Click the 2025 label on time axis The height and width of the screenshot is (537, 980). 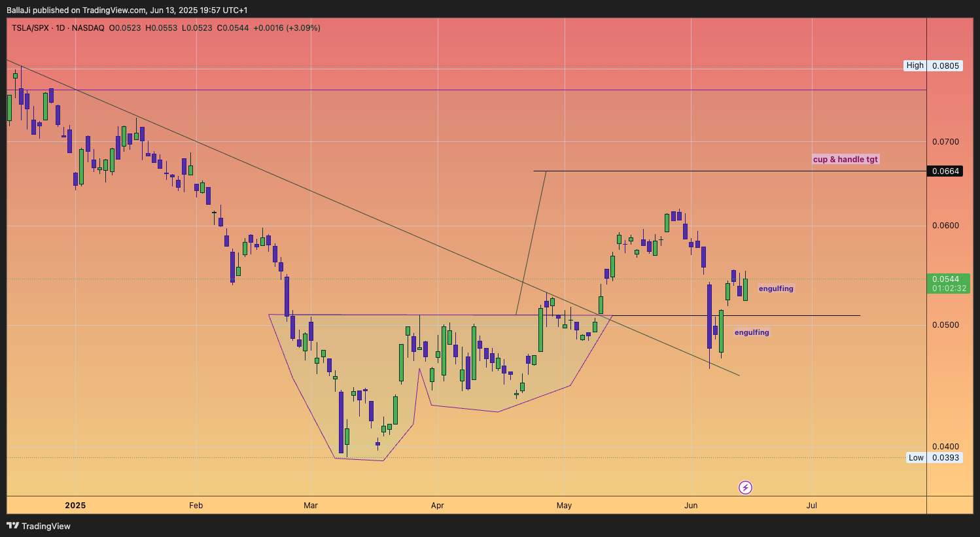[75, 506]
